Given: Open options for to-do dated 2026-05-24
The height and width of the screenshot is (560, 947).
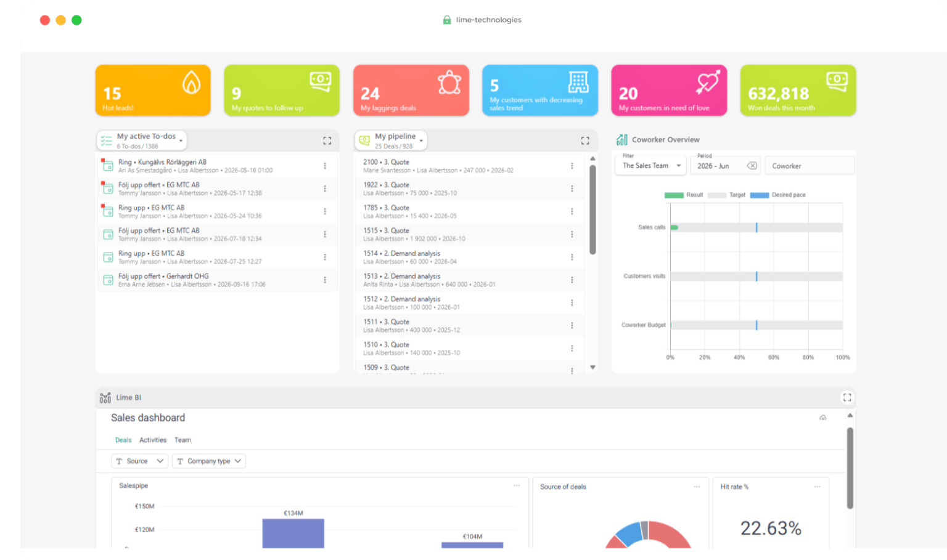Looking at the screenshot, I should [325, 211].
